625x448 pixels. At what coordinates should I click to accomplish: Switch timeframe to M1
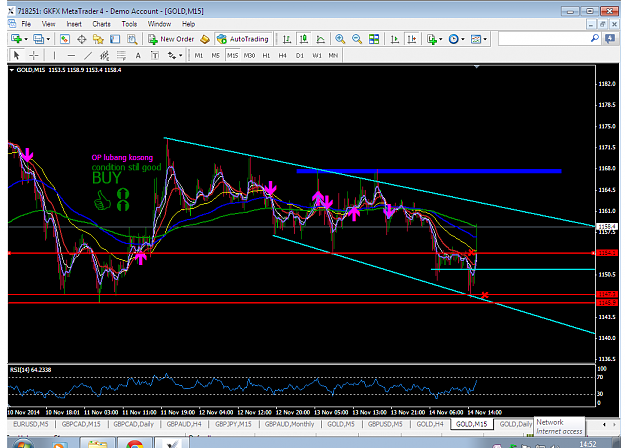pos(199,55)
